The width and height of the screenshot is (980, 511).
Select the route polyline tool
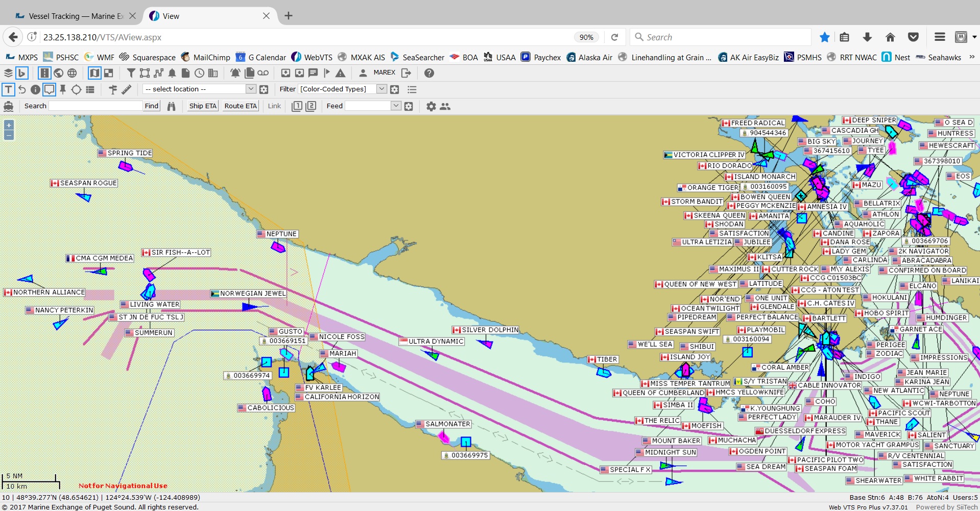click(x=159, y=73)
